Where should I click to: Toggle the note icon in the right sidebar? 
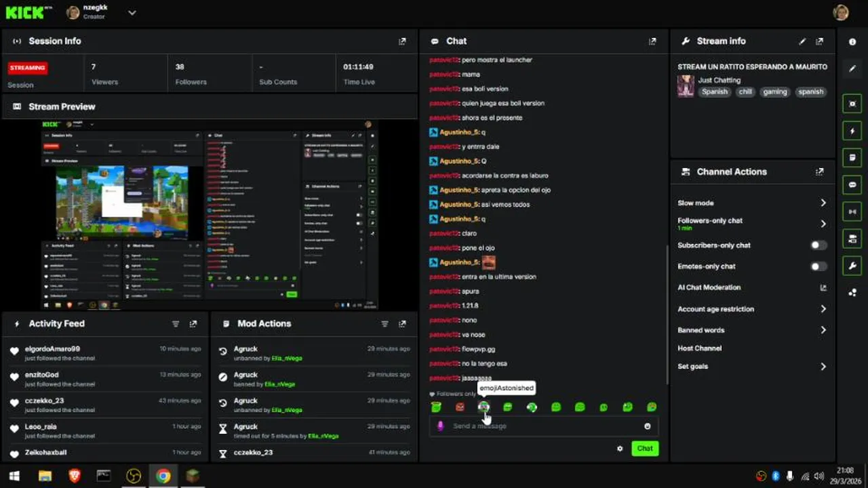852,158
